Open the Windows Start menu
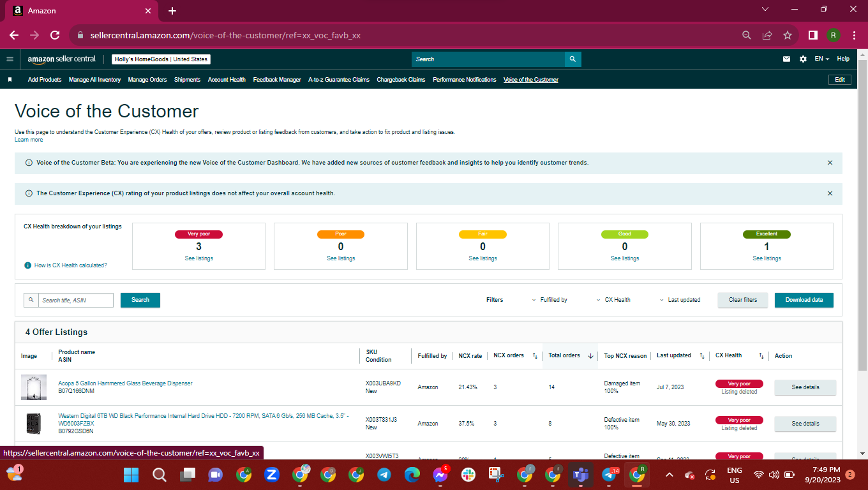The height and width of the screenshot is (490, 868). (x=131, y=475)
